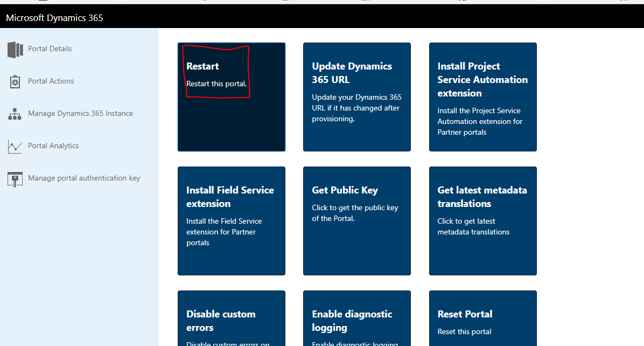
Task: Select the Disable custom errors tile
Action: point(232,319)
